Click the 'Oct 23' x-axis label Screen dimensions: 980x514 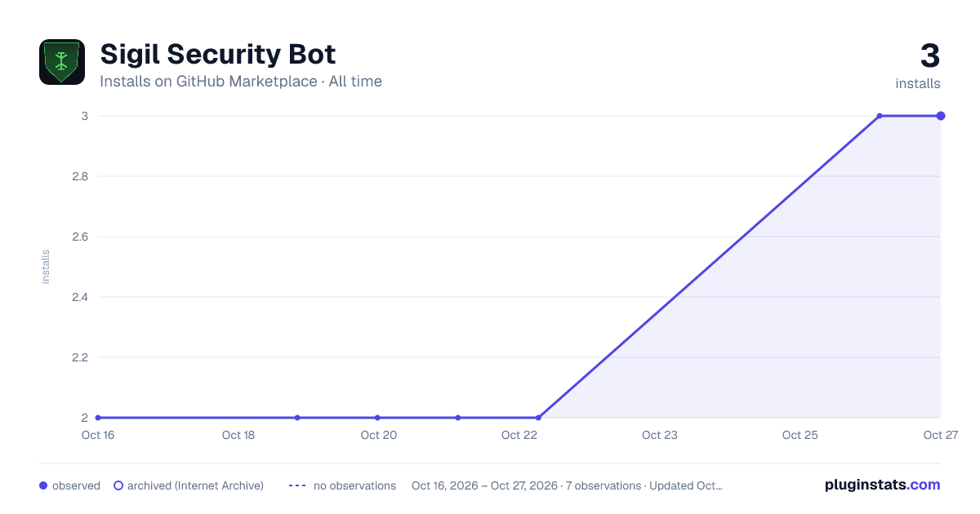[x=660, y=435]
